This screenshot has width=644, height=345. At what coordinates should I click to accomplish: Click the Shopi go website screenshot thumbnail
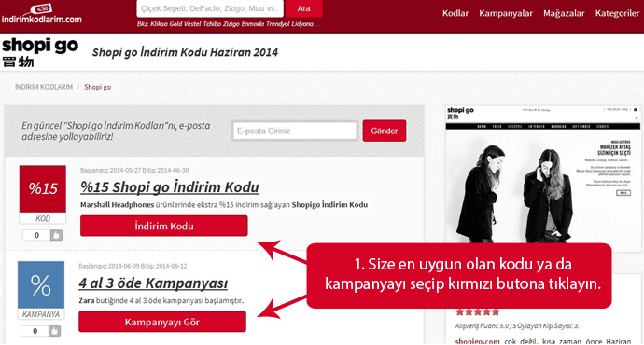(543, 174)
